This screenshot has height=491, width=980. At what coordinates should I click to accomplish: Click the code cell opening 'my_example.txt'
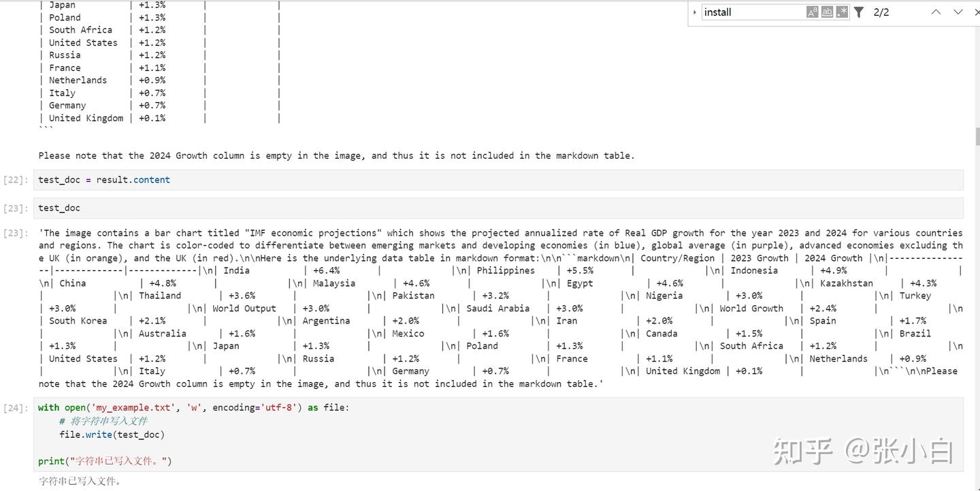coord(498,434)
